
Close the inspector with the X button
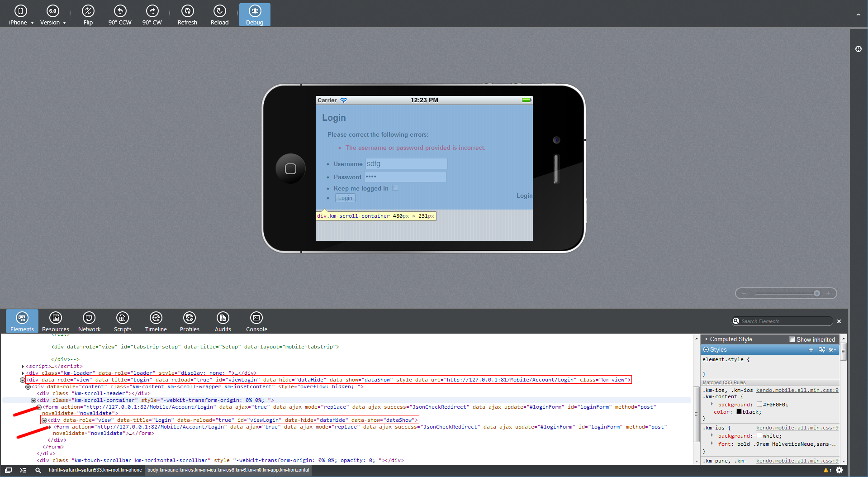pos(839,321)
